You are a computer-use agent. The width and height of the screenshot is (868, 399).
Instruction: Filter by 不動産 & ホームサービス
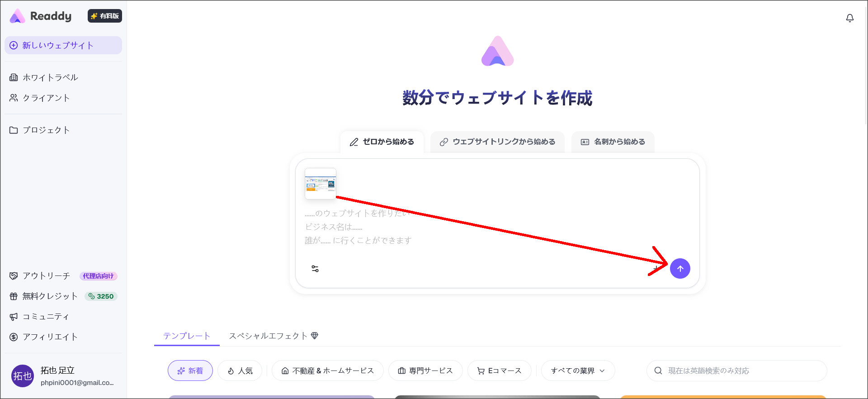(x=328, y=370)
